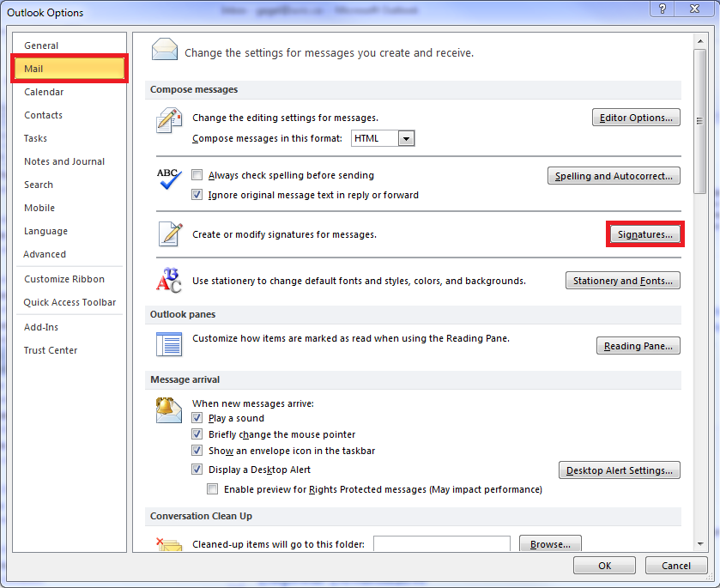
Task: Open Quick Access Toolbar settings
Action: tap(70, 302)
